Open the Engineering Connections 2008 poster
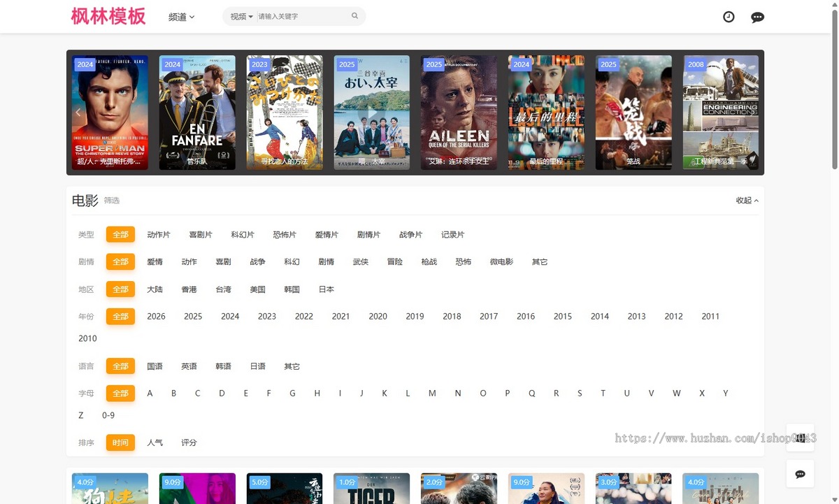The height and width of the screenshot is (504, 839). 721,113
